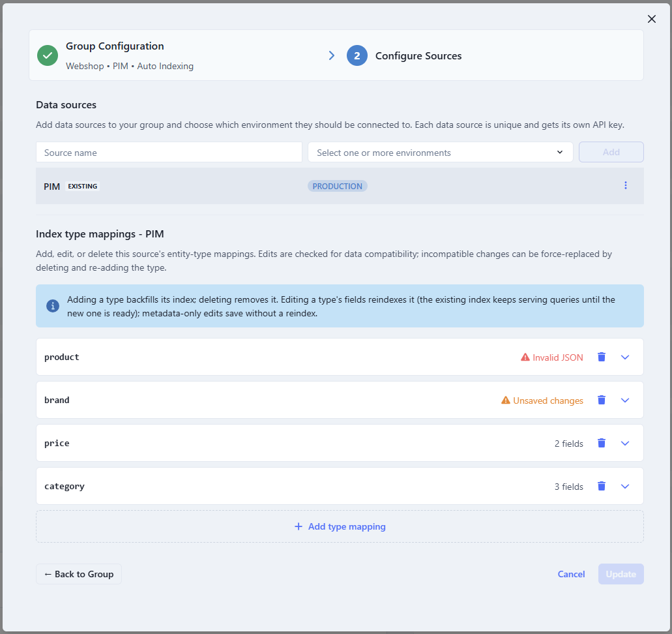Click 'Webshop • PIM • Auto Indexing' subtitle
Screen dimensions: 672x634
click(x=130, y=66)
